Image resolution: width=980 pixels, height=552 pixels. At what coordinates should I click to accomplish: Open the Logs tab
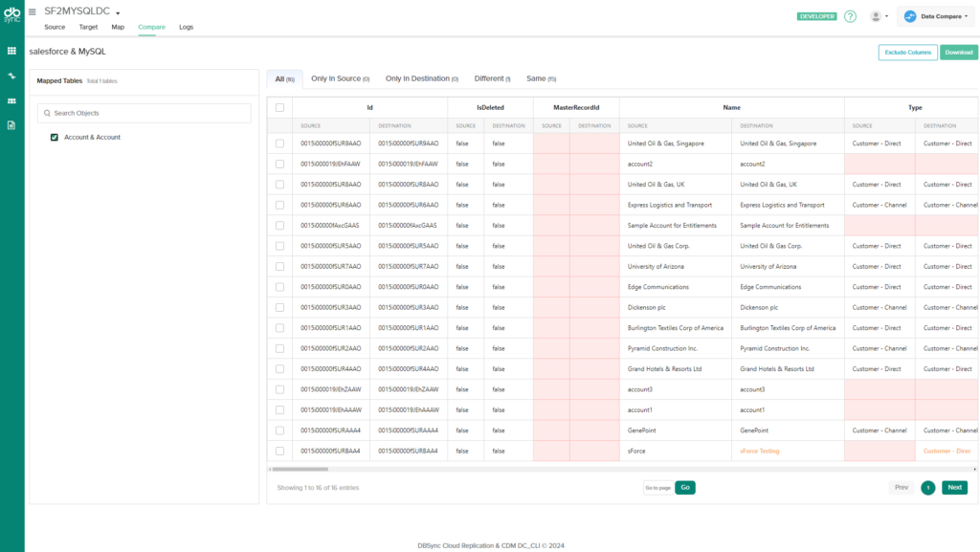click(187, 28)
